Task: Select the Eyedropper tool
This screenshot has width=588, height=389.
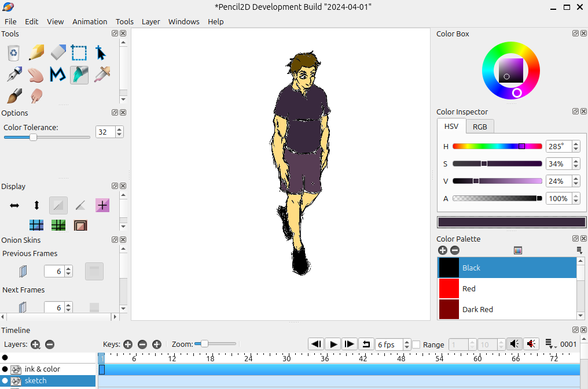Action: point(102,75)
